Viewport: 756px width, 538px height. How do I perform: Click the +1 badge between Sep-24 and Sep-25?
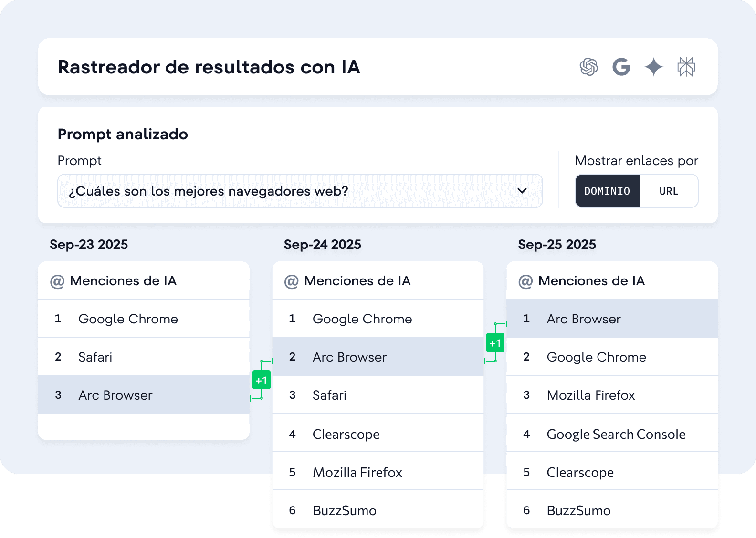pos(495,343)
